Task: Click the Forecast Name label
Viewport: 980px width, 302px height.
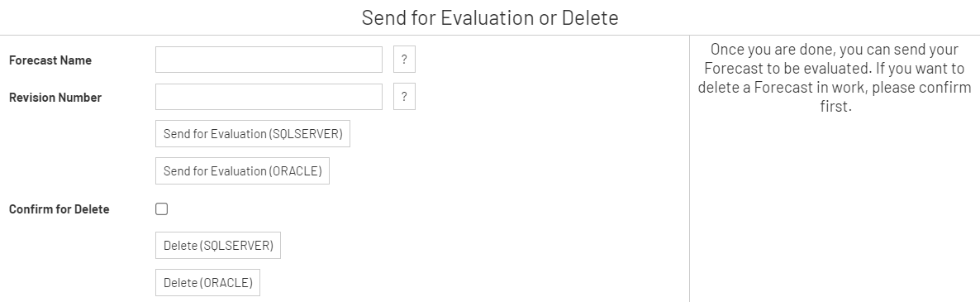Action: coord(50,60)
